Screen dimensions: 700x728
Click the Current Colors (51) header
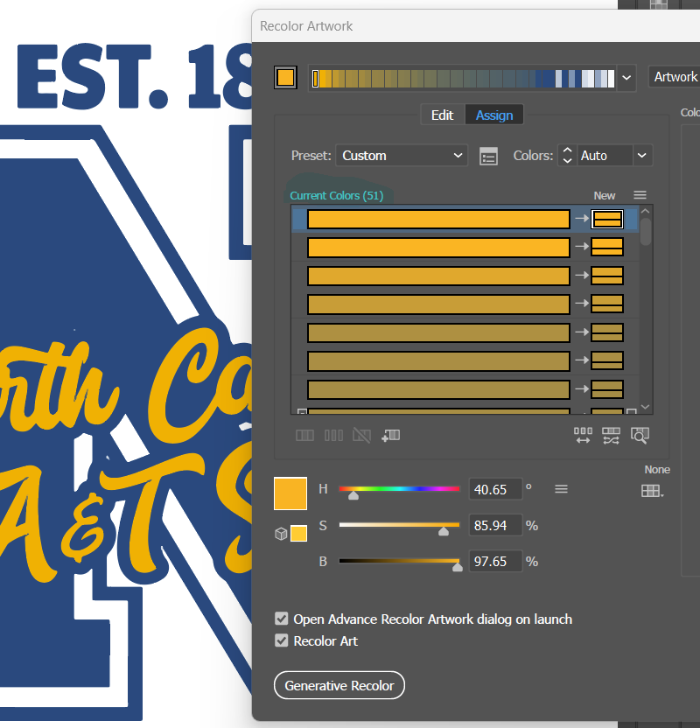point(337,195)
